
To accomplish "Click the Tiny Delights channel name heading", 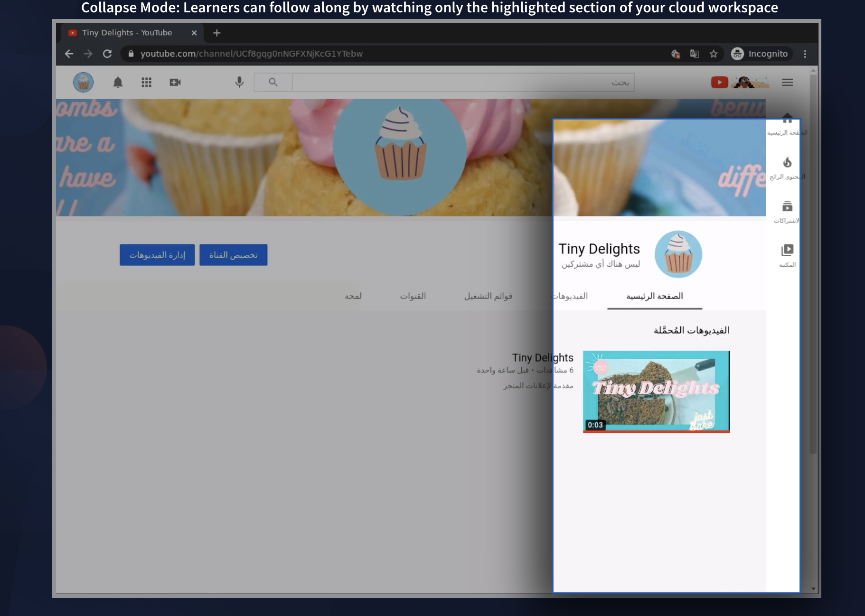I will pos(599,249).
